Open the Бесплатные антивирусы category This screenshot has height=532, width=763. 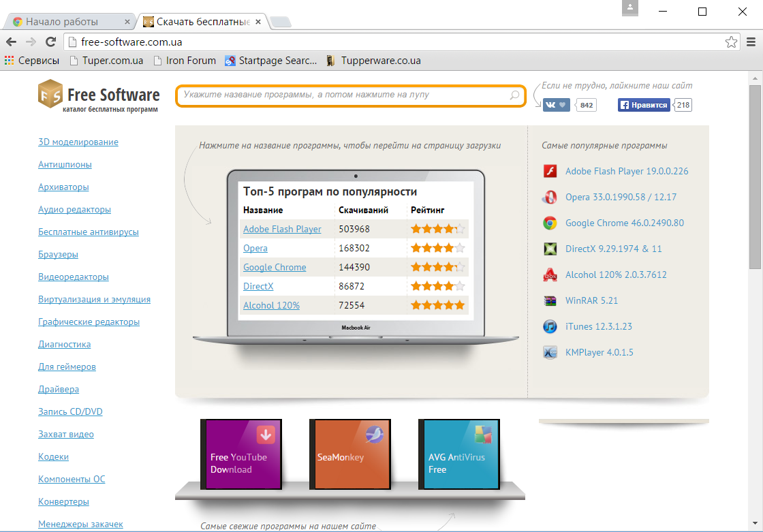click(x=89, y=232)
